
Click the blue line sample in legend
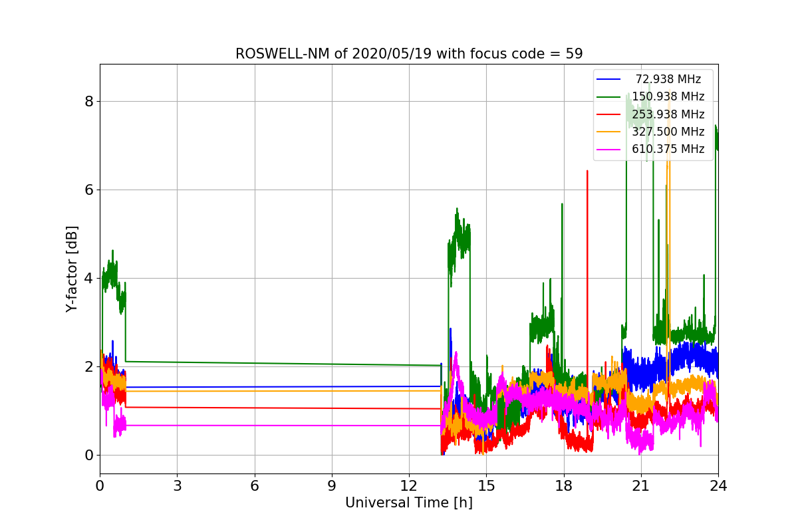(x=608, y=80)
